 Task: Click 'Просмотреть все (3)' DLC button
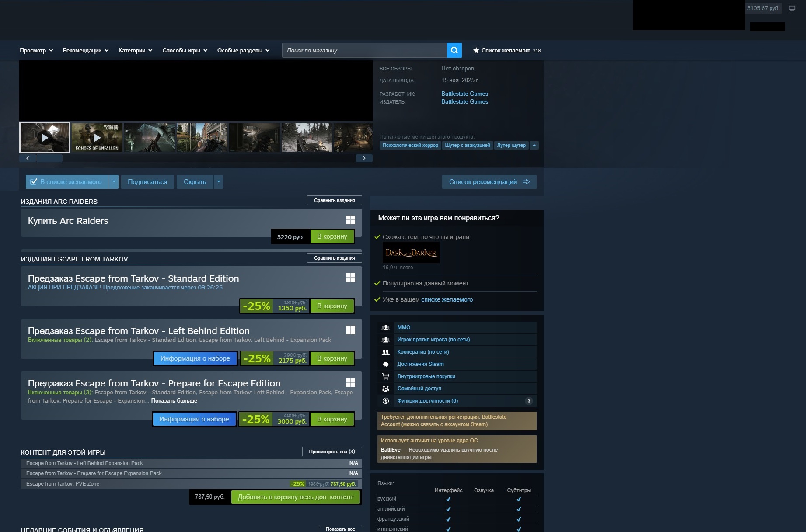[332, 452]
